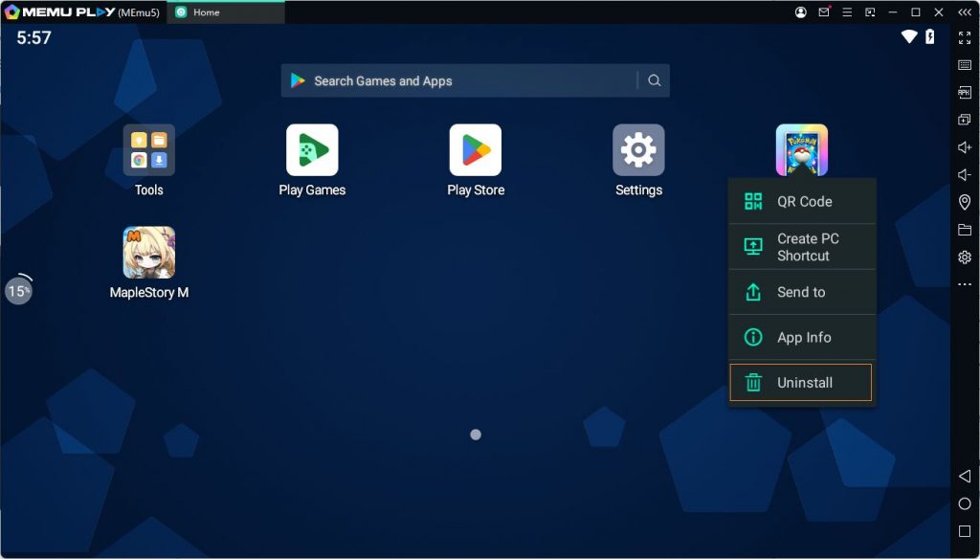
Task: Select Uninstall from the context menu
Action: [801, 383]
